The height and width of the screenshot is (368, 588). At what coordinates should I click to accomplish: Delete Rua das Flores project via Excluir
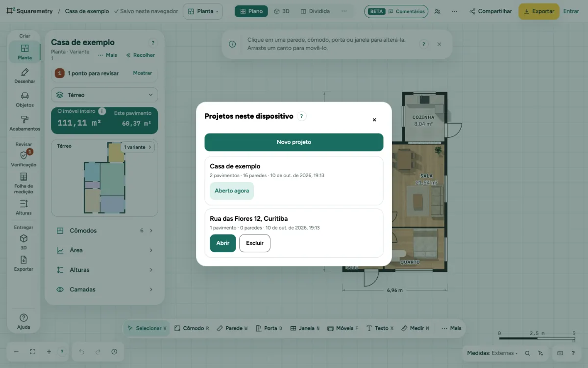(x=255, y=243)
